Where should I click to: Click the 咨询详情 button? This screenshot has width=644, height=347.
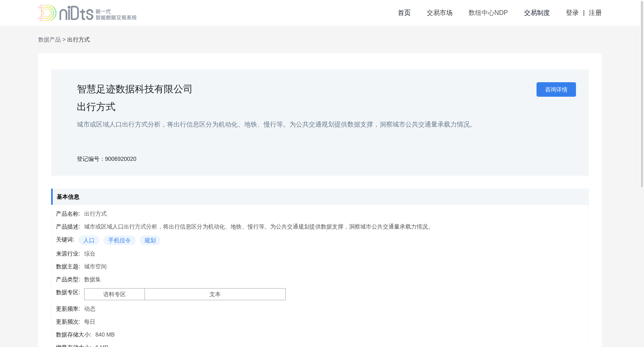[556, 89]
